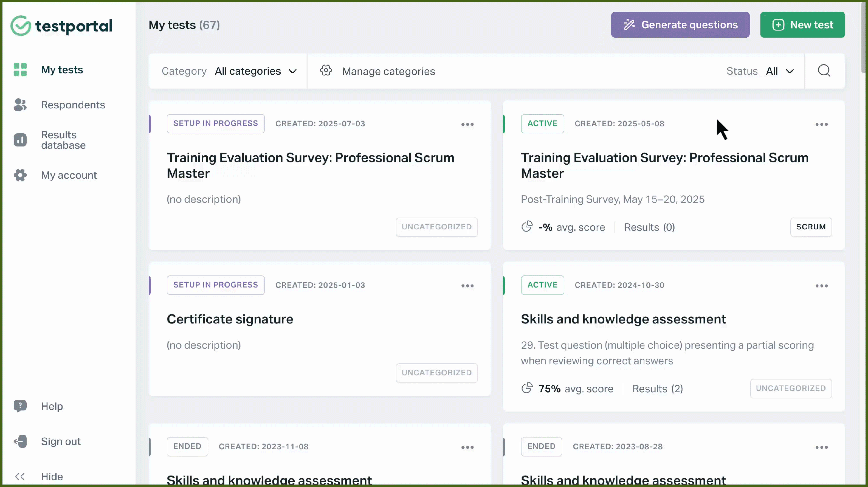This screenshot has width=868, height=487.
Task: Collapse the sidebar using Hide chevron
Action: click(20, 476)
